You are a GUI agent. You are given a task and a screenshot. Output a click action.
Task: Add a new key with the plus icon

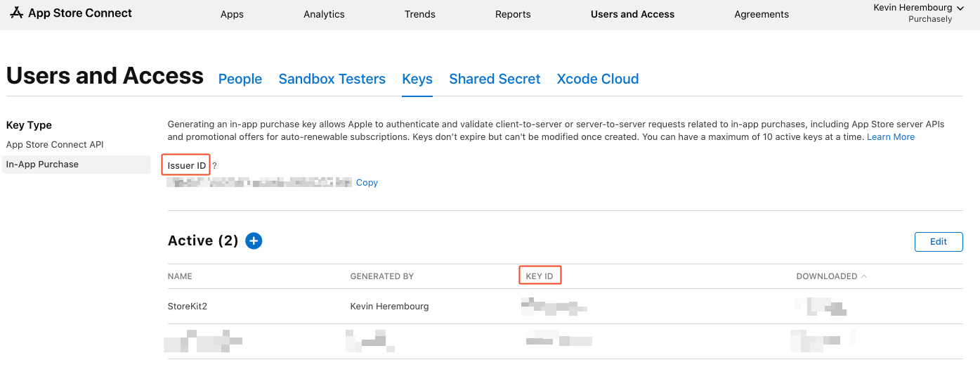tap(254, 241)
